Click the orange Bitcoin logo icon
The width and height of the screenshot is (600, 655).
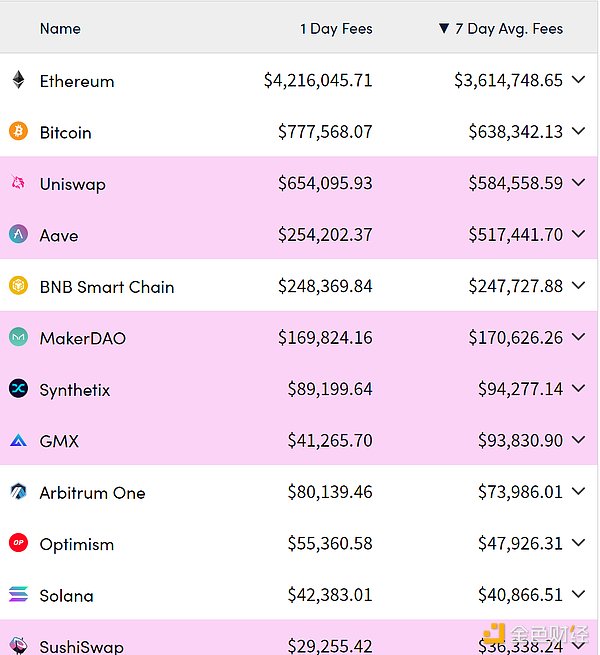(18, 131)
